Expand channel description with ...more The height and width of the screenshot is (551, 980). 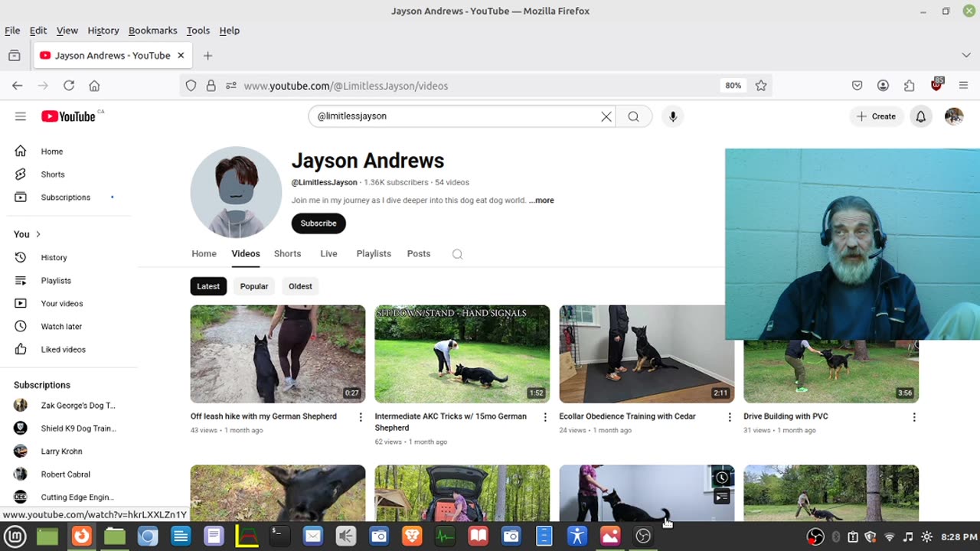541,201
